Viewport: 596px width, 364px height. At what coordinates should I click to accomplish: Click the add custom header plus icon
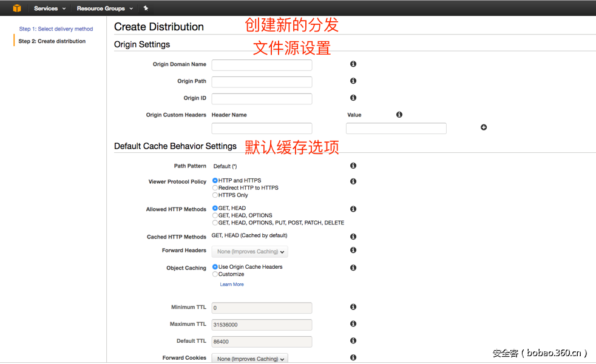tap(483, 127)
